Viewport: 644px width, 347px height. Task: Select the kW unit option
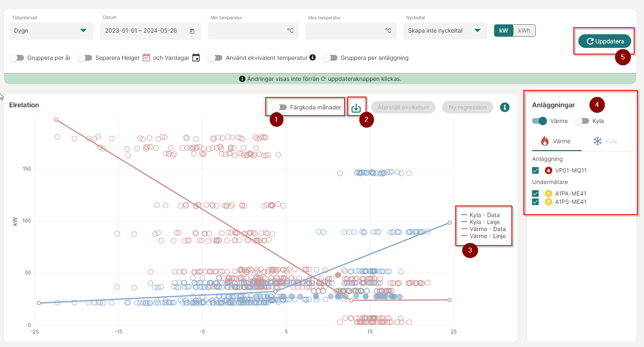pyautogui.click(x=504, y=31)
